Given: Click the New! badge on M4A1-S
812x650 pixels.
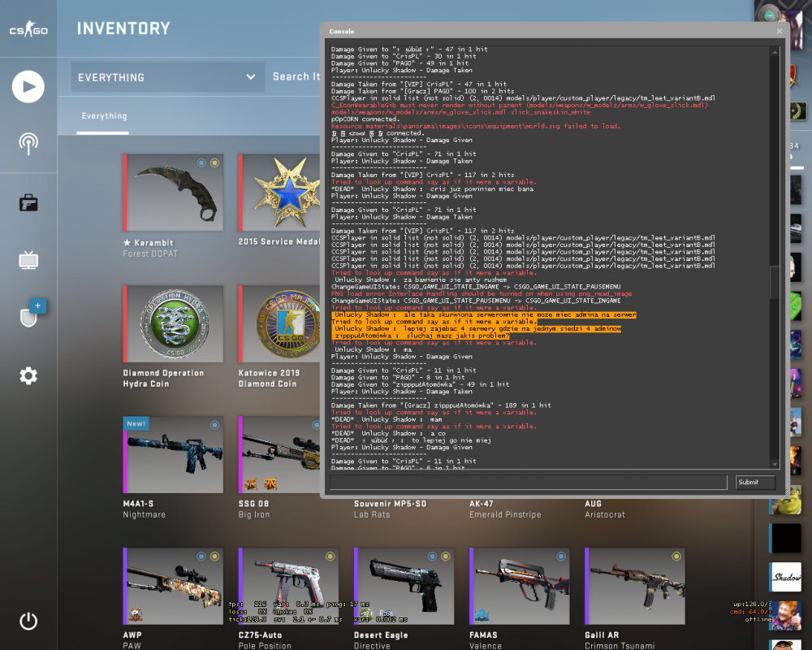Looking at the screenshot, I should tap(136, 423).
